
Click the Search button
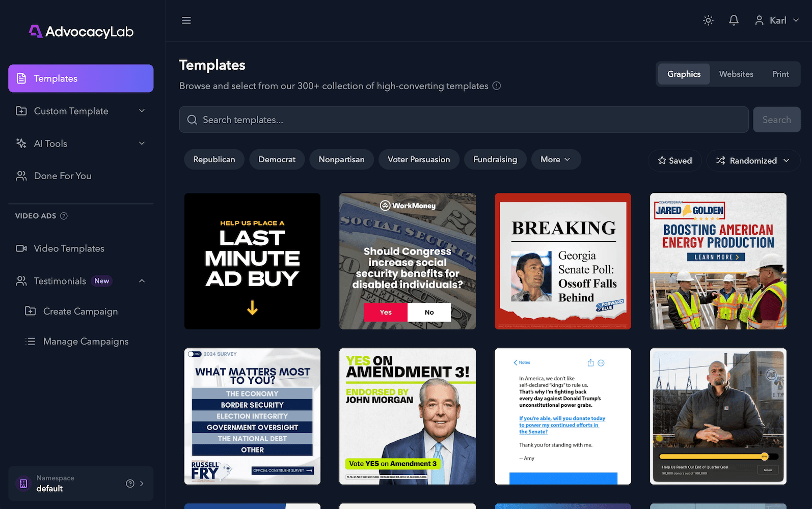click(777, 120)
